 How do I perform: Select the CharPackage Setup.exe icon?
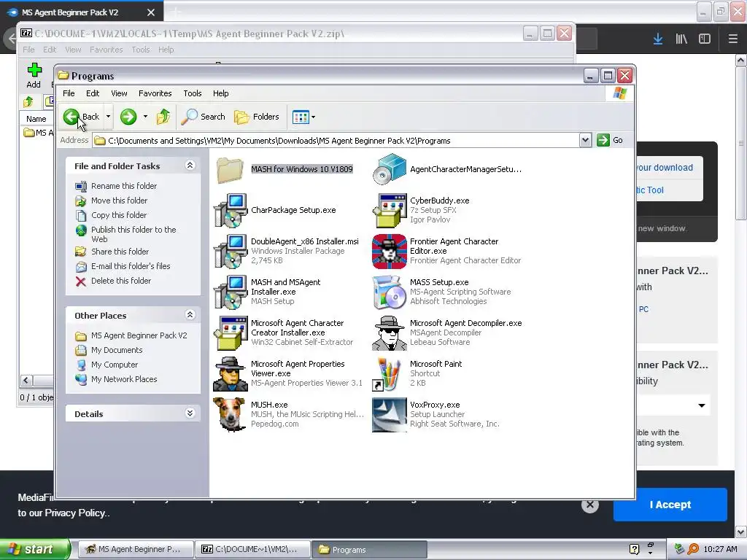click(x=230, y=211)
